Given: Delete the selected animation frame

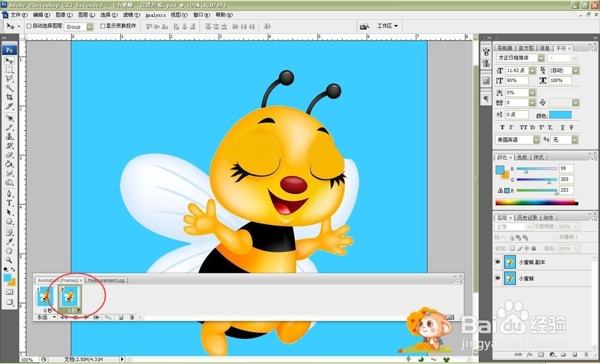Looking at the screenshot, I should coord(131,317).
